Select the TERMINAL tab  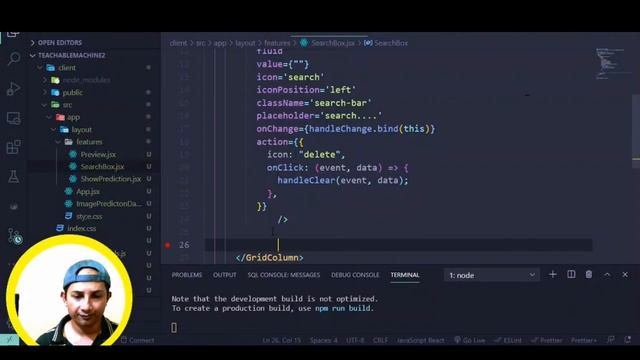tap(404, 275)
